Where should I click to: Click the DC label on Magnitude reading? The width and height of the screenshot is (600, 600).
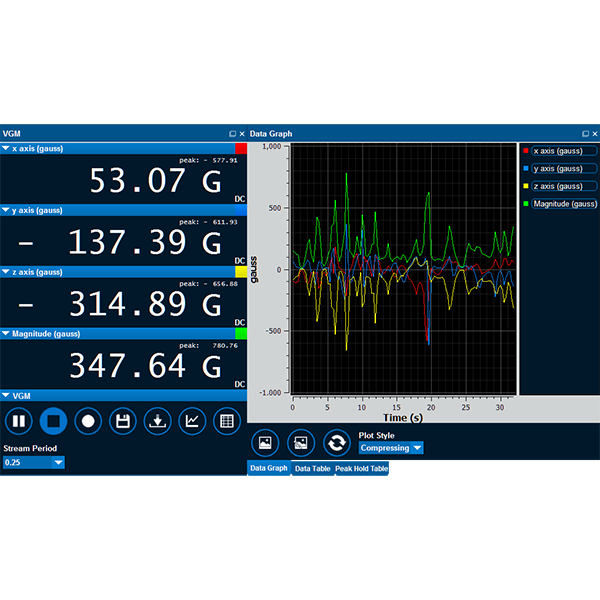[240, 385]
